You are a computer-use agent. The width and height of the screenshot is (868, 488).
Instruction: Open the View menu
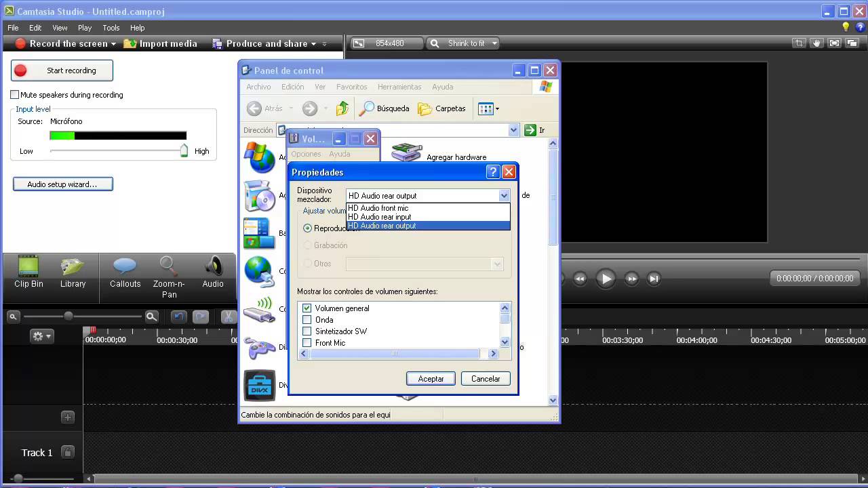(x=60, y=28)
